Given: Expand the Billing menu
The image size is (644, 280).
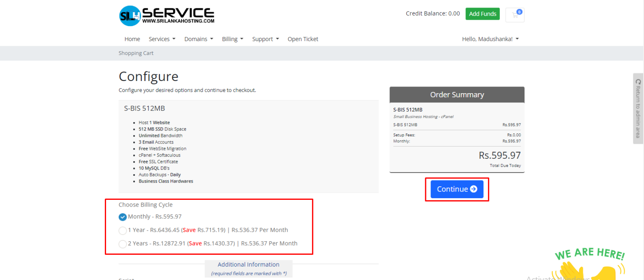Looking at the screenshot, I should (x=232, y=39).
